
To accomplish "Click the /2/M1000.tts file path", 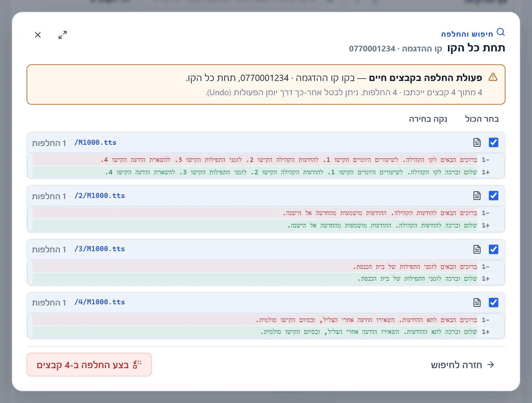I will (100, 196).
